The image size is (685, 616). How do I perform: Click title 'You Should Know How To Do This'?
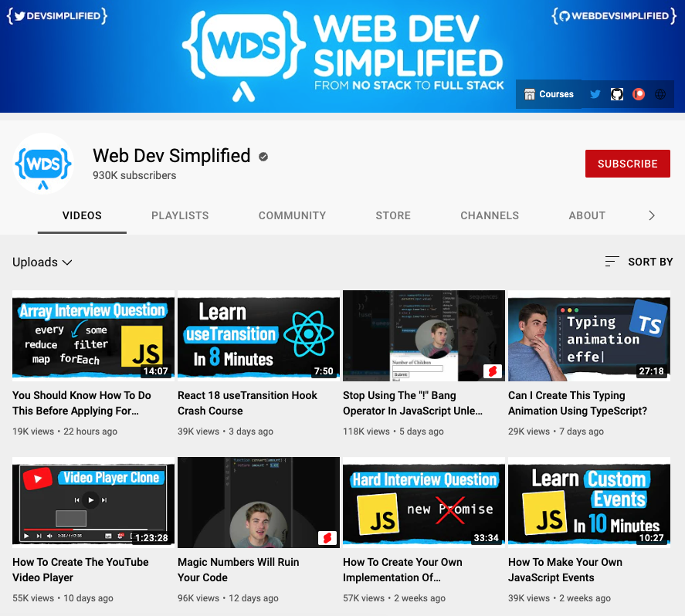pos(82,403)
